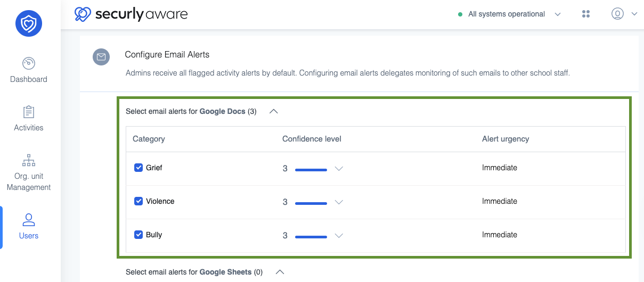Viewport: 644px width, 282px height.
Task: Click the Violence confidence level bar
Action: (311, 203)
